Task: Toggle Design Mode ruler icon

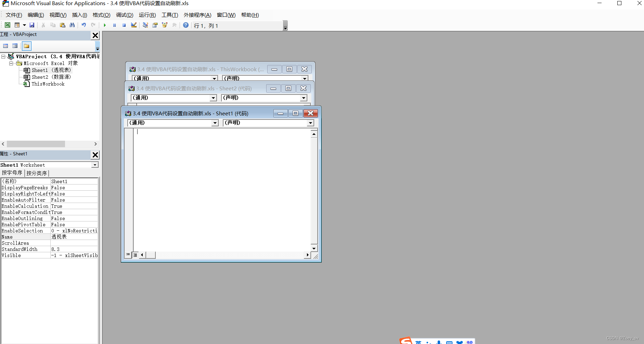Action: coord(134,25)
